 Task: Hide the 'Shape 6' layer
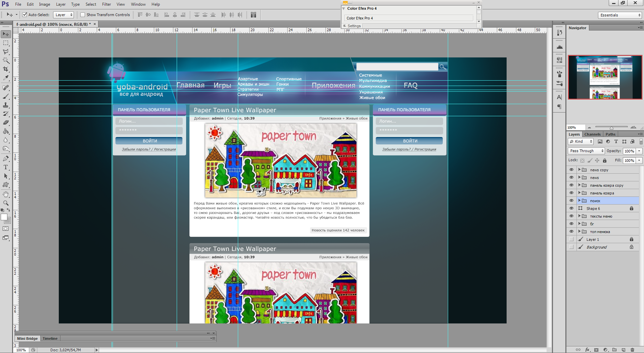(x=571, y=209)
